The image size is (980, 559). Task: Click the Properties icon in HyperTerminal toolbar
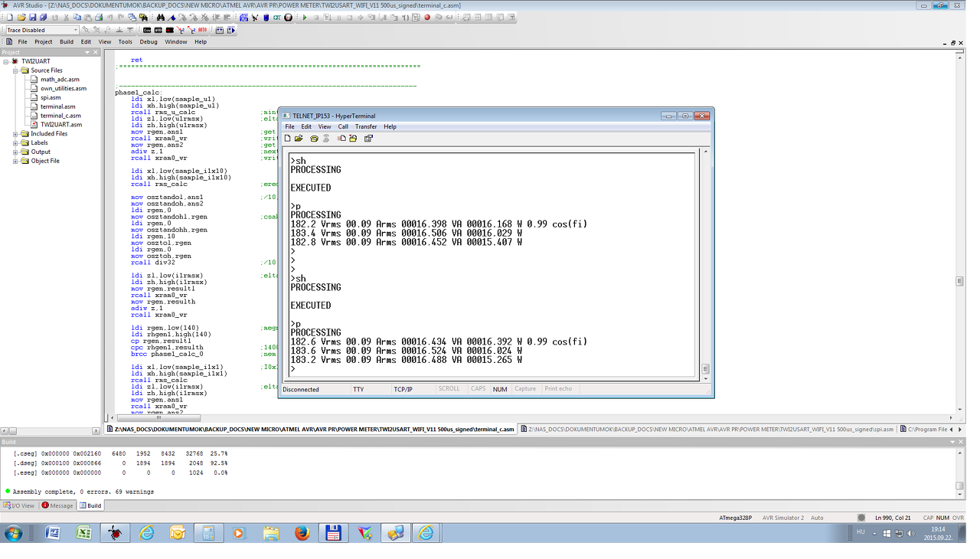pos(368,139)
